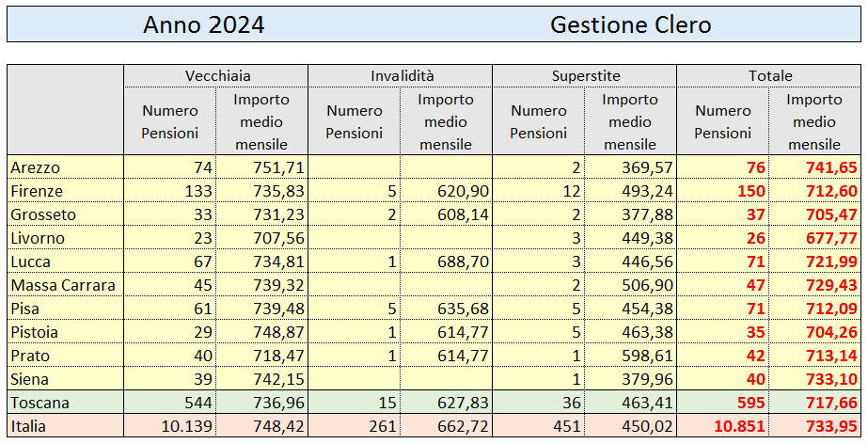Select the Massa Carrara row label

point(63,286)
